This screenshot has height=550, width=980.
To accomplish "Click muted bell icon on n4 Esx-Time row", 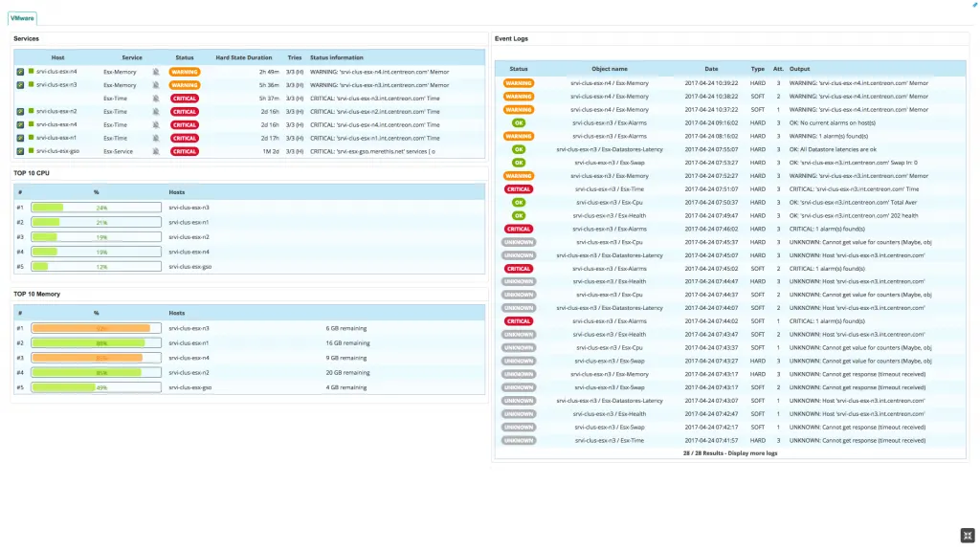I will click(x=156, y=125).
